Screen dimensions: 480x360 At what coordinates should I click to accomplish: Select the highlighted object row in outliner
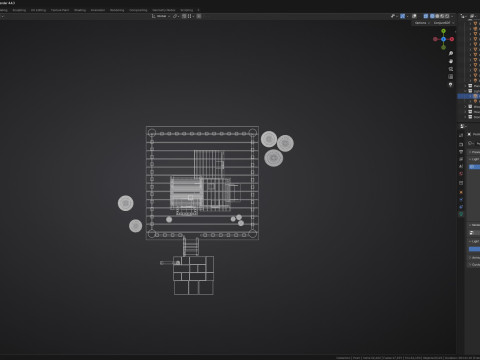click(x=469, y=96)
